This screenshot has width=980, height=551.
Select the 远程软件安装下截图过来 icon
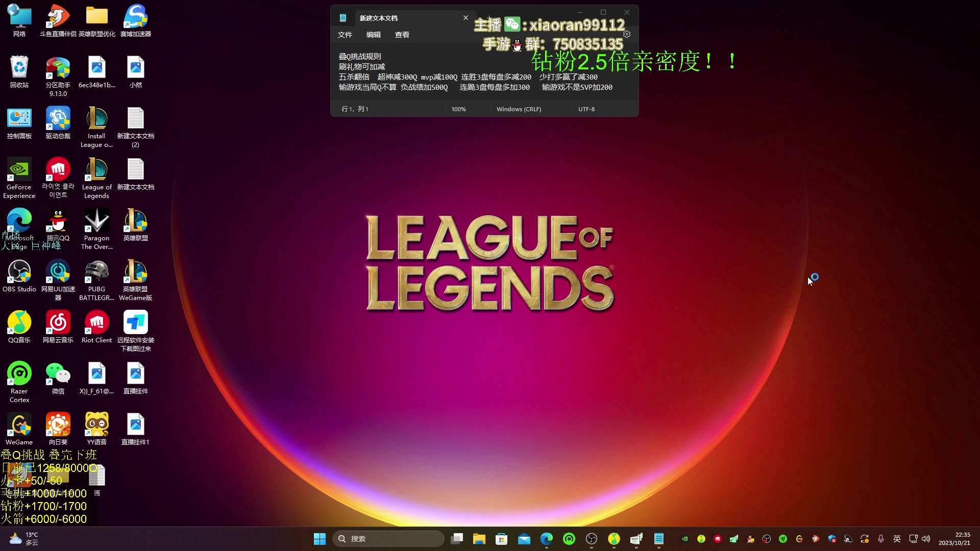pyautogui.click(x=136, y=331)
